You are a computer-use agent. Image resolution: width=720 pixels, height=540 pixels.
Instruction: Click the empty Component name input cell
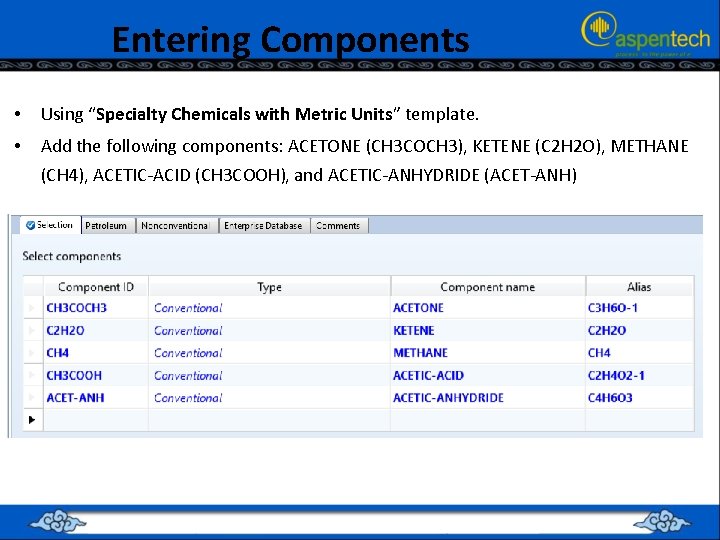(488, 420)
